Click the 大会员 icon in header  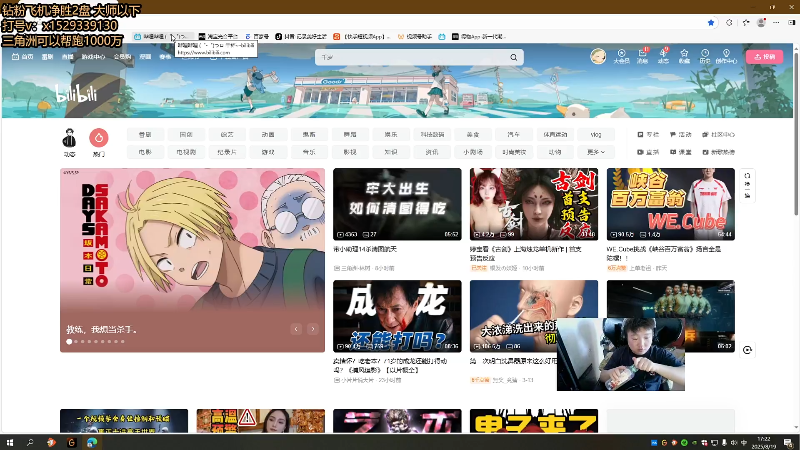[x=621, y=56]
